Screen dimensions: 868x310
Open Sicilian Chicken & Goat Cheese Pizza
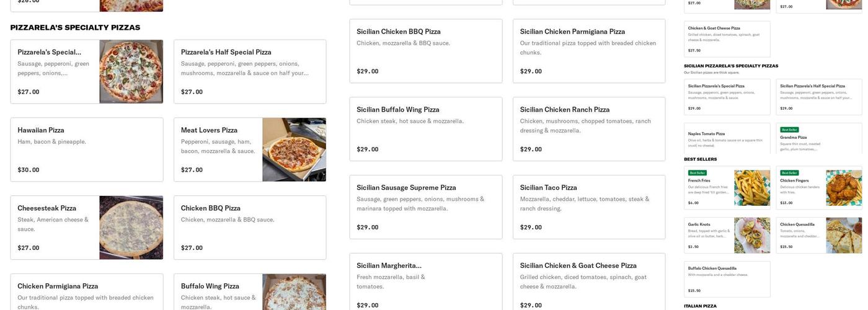point(589,281)
